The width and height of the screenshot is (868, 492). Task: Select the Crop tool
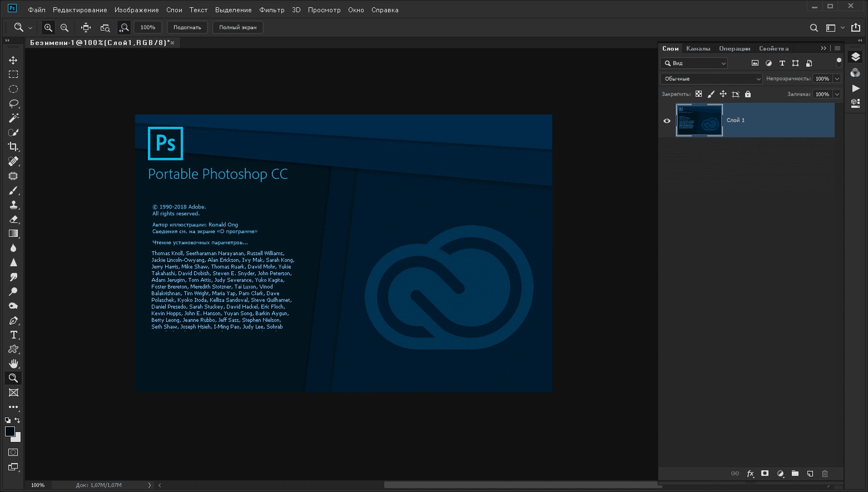pos(13,147)
